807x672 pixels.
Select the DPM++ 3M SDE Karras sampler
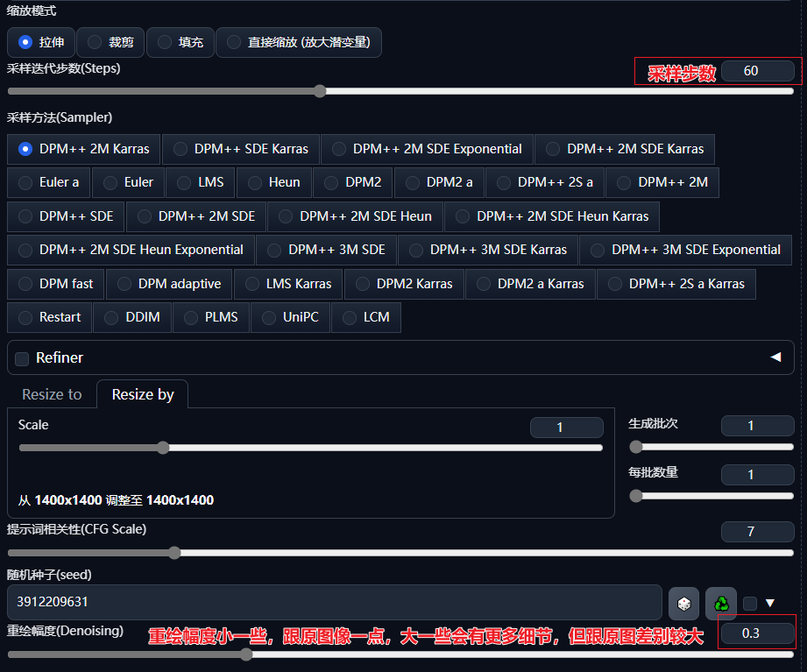(488, 250)
